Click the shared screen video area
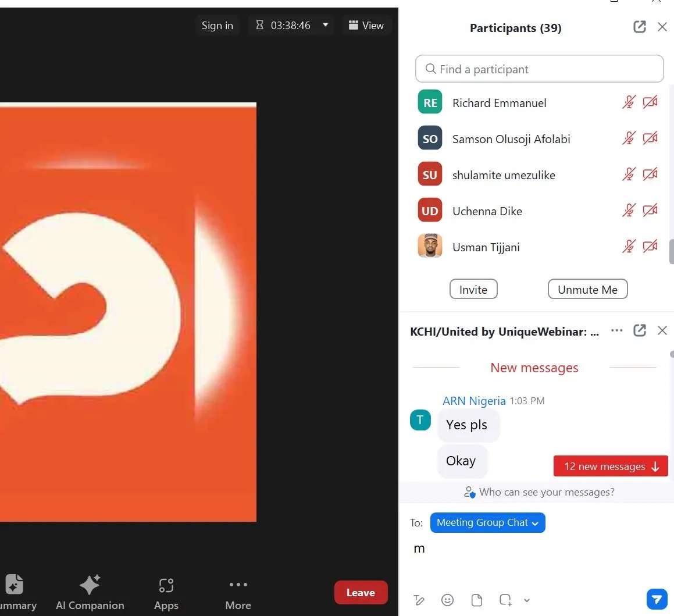 [x=128, y=312]
